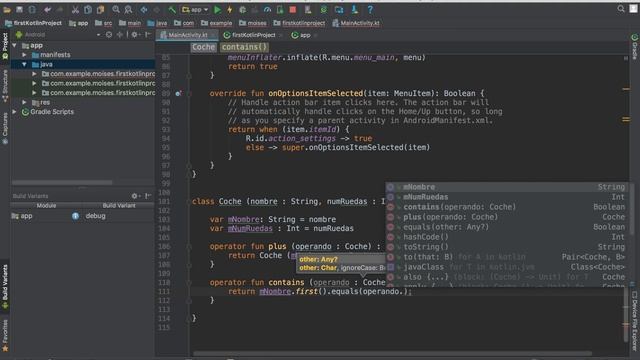
Task: Click src in the navigation bar
Action: point(104,23)
